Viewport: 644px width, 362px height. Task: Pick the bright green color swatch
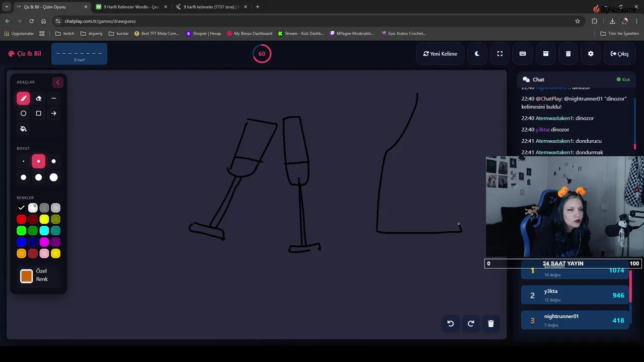point(21,231)
